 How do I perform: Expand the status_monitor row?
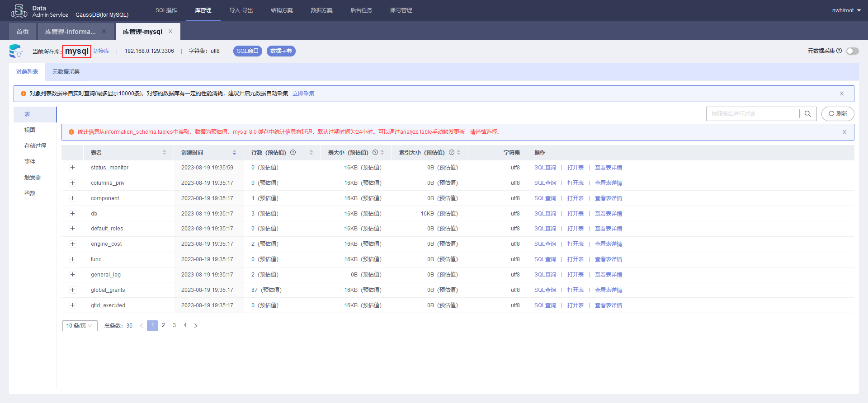pos(72,168)
